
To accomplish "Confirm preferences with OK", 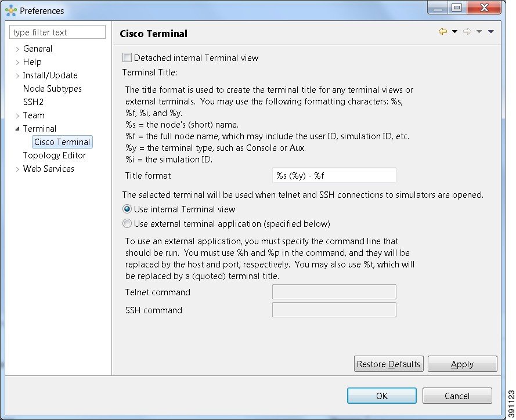I will click(x=381, y=396).
